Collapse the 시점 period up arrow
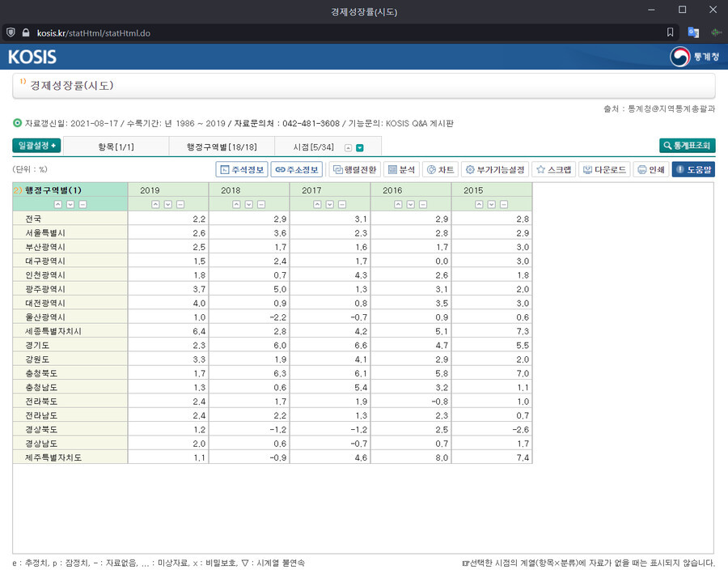728x574 pixels. 348,148
